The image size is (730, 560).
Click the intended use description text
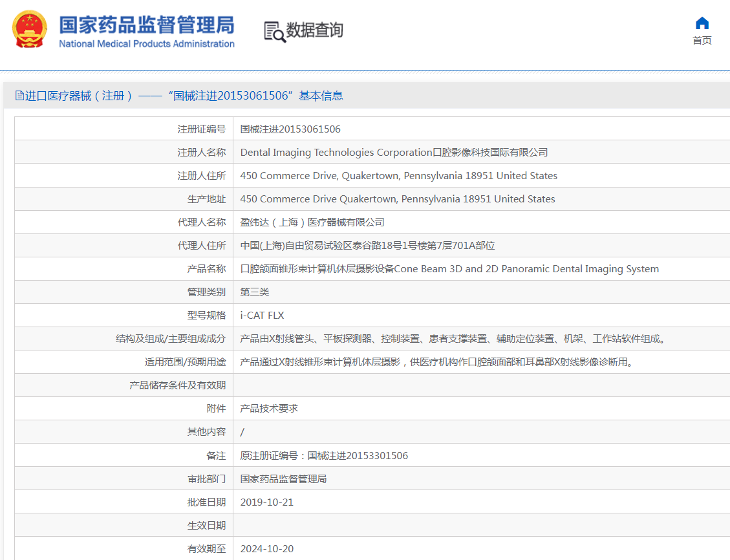point(438,362)
